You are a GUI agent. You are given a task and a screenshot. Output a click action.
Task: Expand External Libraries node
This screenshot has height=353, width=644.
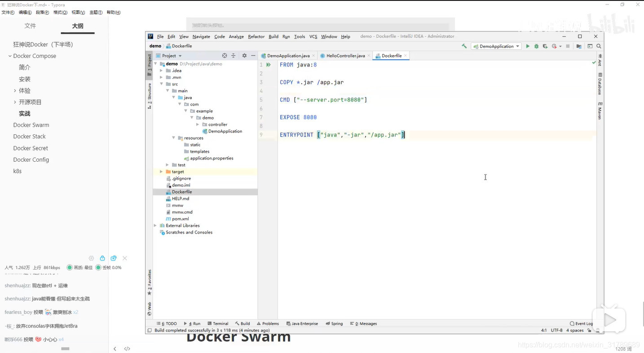156,225
